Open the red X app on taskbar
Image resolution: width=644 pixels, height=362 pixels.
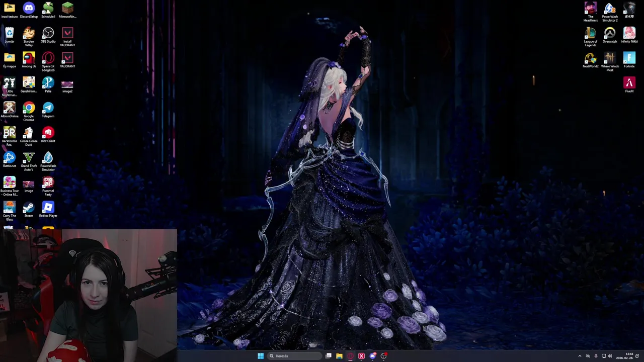361,356
